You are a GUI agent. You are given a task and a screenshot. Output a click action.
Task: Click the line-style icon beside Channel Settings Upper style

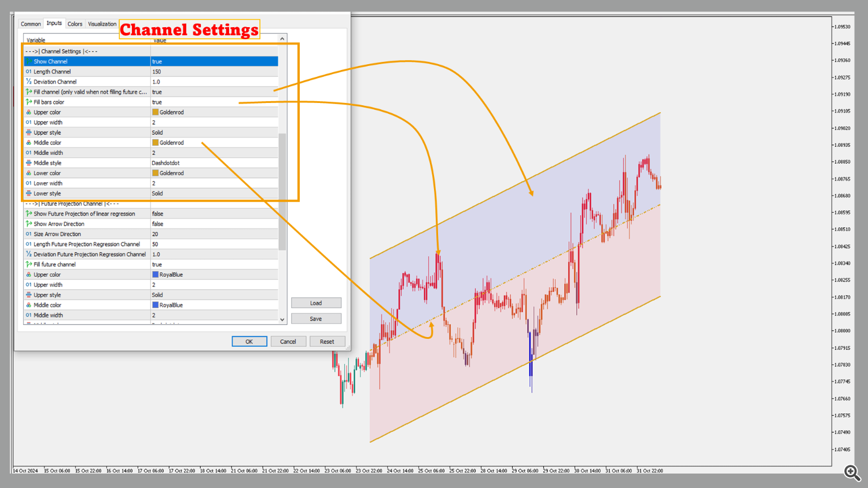[x=28, y=132]
